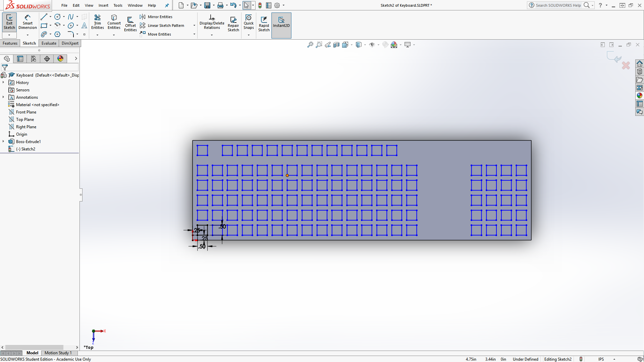
Task: Pin the menu bar
Action: (167, 5)
